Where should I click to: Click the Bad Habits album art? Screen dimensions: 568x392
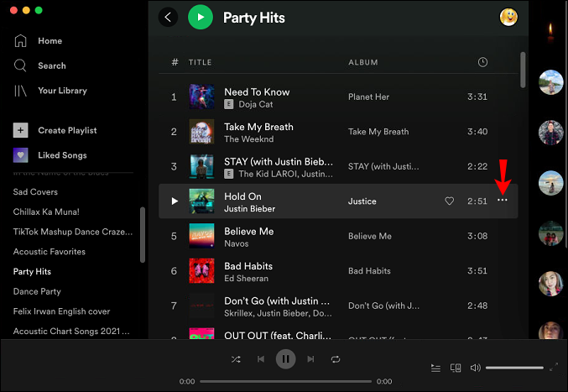point(201,270)
